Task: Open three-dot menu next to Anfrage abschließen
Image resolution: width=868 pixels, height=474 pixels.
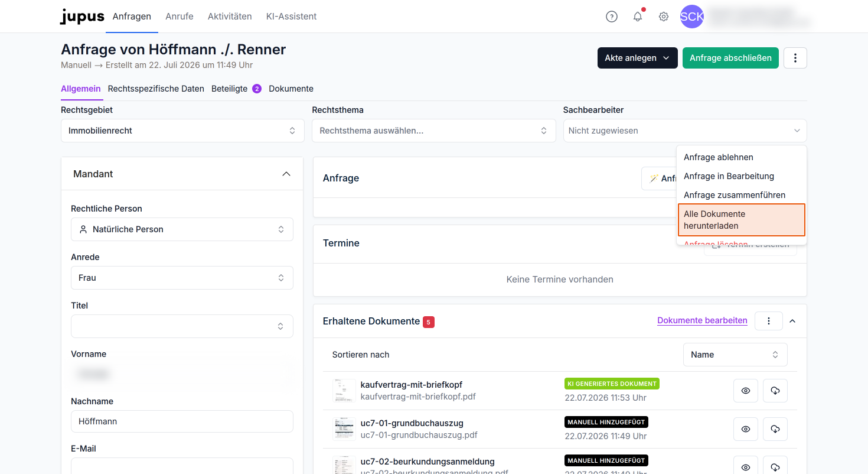Action: 795,58
